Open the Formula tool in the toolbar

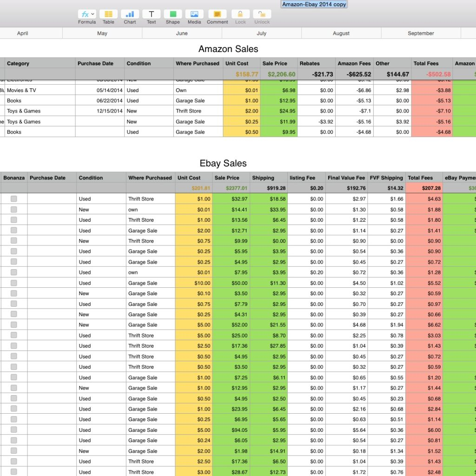(85, 14)
